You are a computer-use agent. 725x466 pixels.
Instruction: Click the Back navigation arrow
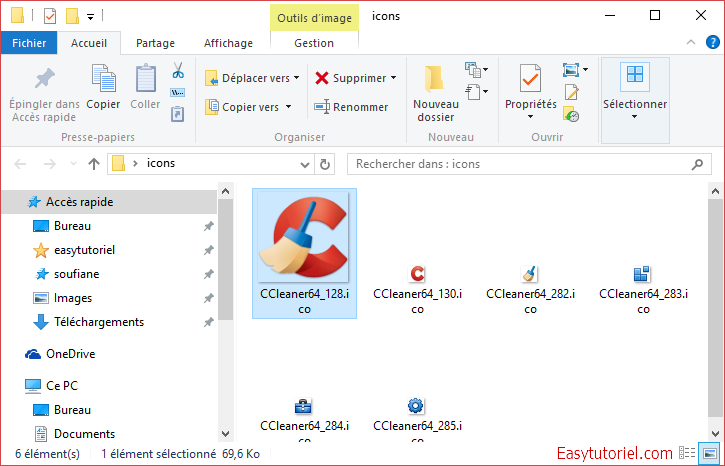click(20, 164)
